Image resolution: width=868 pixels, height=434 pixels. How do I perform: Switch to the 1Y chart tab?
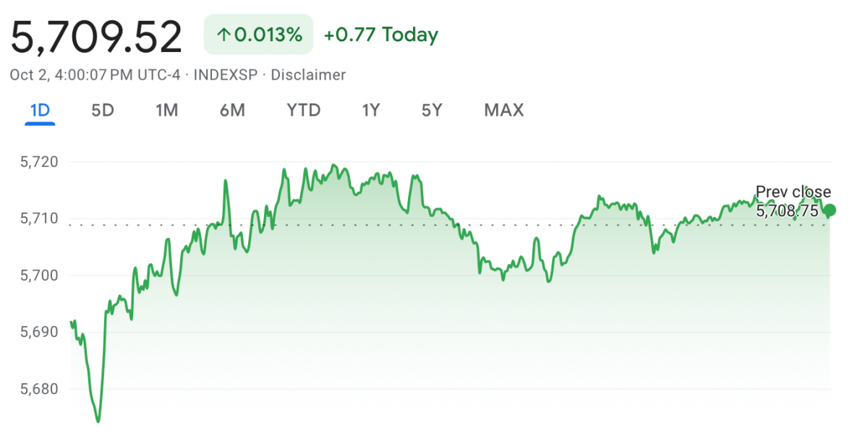click(x=370, y=110)
